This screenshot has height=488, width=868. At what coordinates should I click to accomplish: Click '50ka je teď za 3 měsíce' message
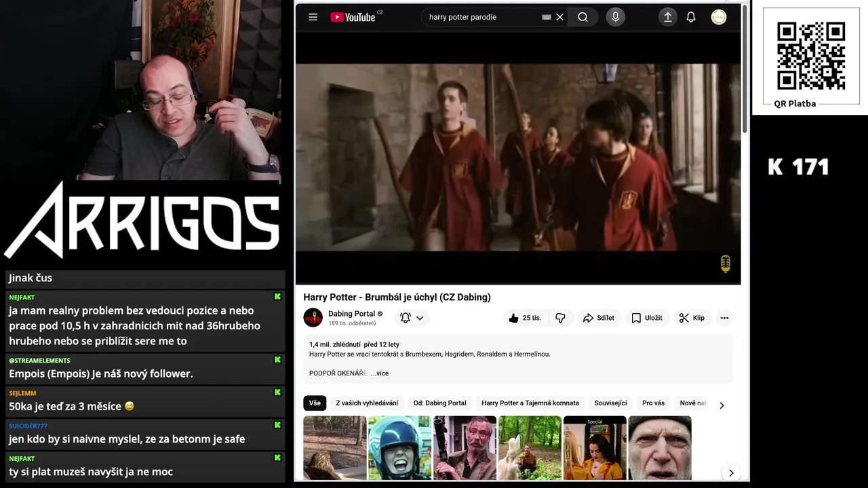coord(71,406)
